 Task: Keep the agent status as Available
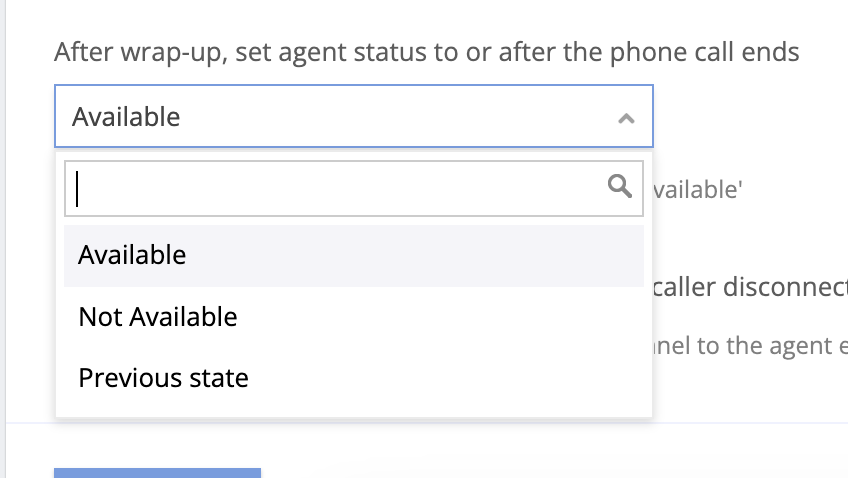pos(132,255)
